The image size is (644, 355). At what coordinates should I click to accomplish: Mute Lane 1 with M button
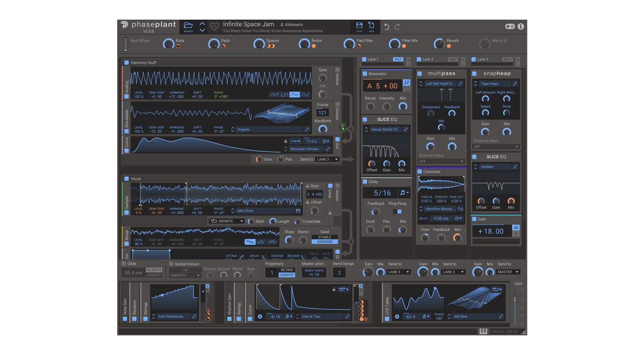point(409,59)
